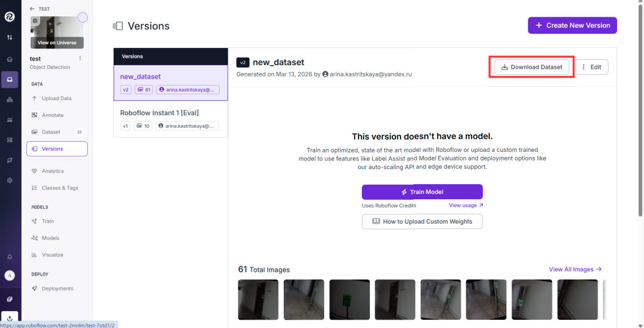Open Deployments in the sidebar
Viewport: 644px width, 328px height.
57,289
